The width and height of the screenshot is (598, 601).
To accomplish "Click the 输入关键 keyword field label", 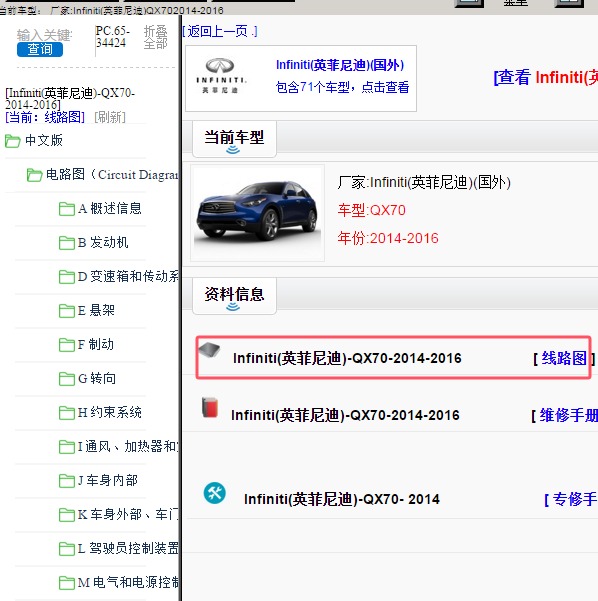I will [x=44, y=35].
